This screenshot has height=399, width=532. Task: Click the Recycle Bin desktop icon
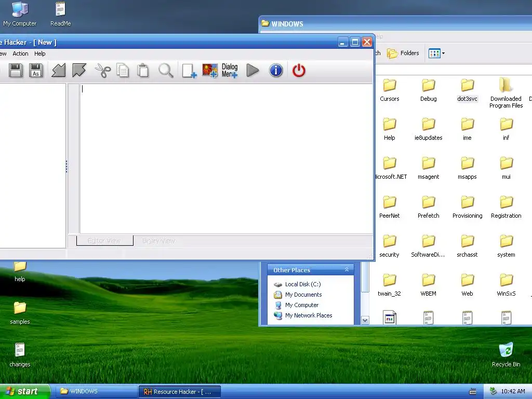click(x=506, y=355)
